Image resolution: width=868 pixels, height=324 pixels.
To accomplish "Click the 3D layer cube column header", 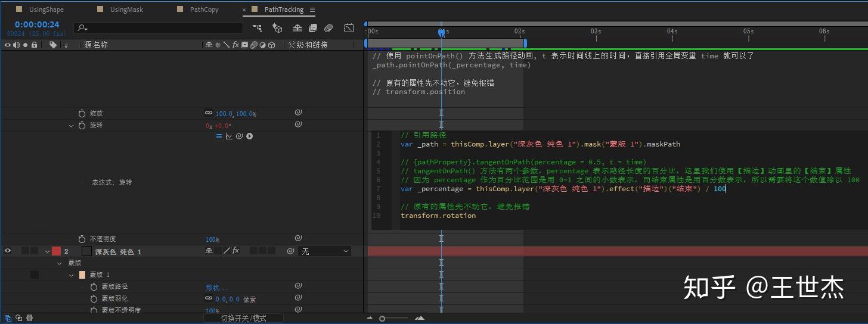I will tap(271, 45).
